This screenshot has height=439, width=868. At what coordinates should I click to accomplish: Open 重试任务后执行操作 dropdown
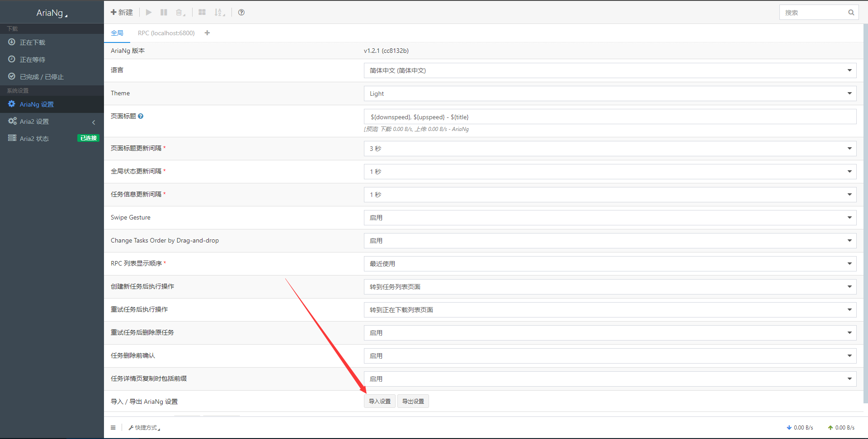click(610, 310)
